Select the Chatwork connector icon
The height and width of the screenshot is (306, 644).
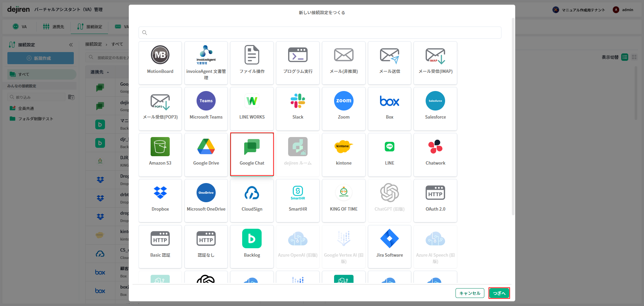point(435,147)
